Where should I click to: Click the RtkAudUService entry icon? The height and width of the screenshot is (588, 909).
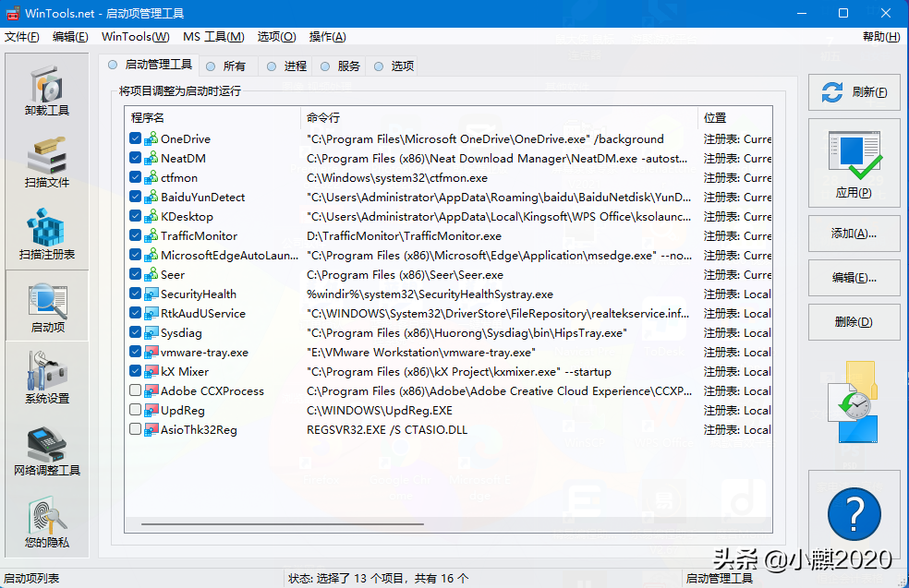click(151, 314)
